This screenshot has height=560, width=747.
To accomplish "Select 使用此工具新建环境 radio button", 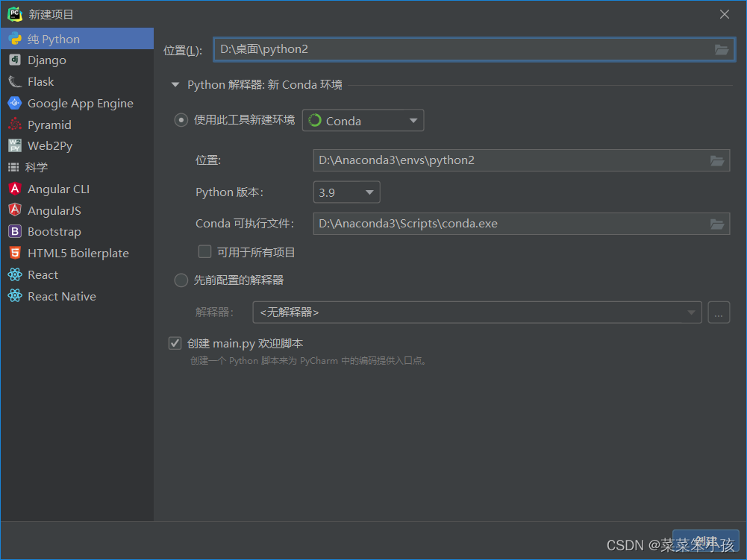I will [181, 120].
